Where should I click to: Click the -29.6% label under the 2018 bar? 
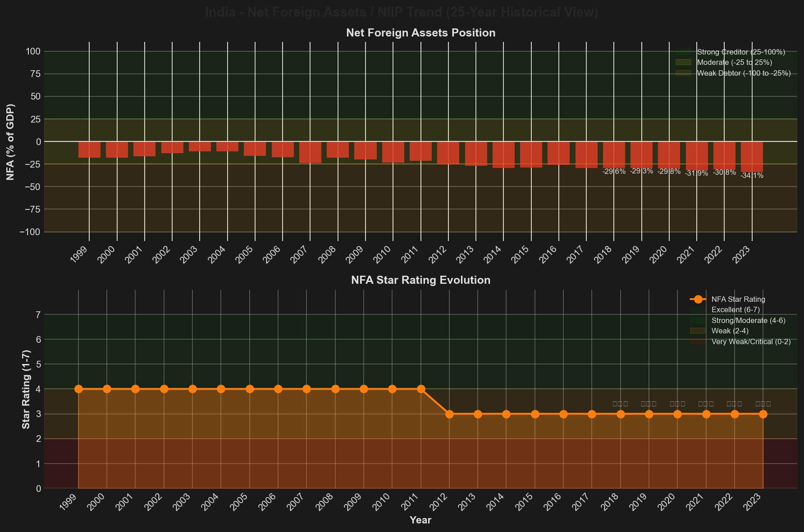614,172
